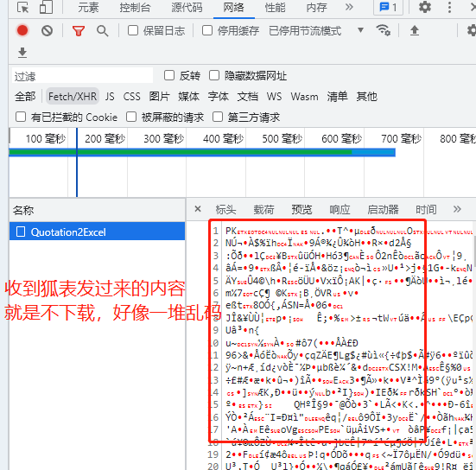Filter requests by 文档

[x=248, y=97]
